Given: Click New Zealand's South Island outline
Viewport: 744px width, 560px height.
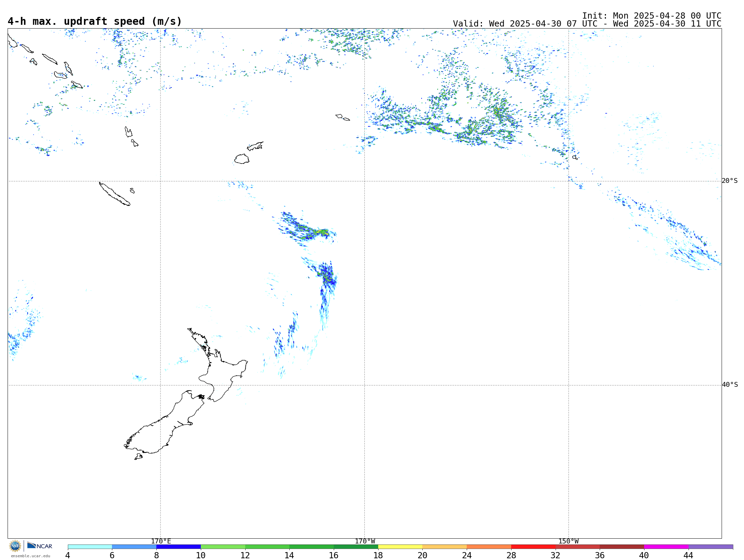Looking at the screenshot, I should point(165,422).
